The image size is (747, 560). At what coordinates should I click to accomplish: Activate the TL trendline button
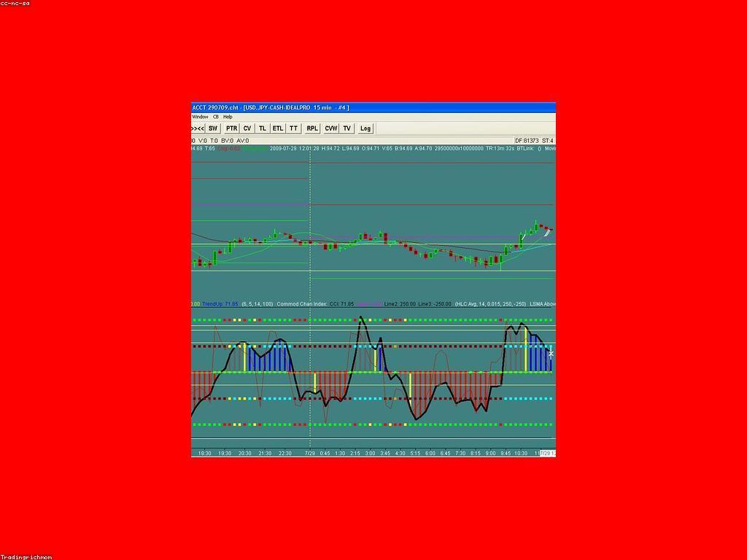[263, 128]
